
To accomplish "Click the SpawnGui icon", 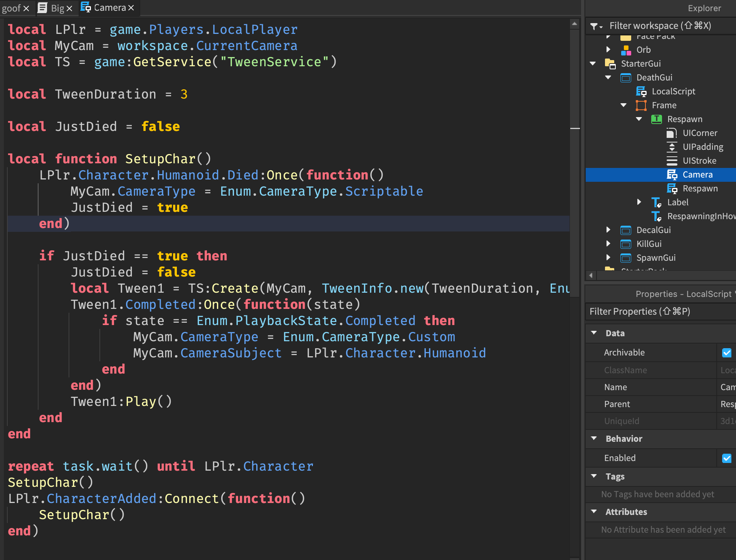I will click(x=626, y=258).
